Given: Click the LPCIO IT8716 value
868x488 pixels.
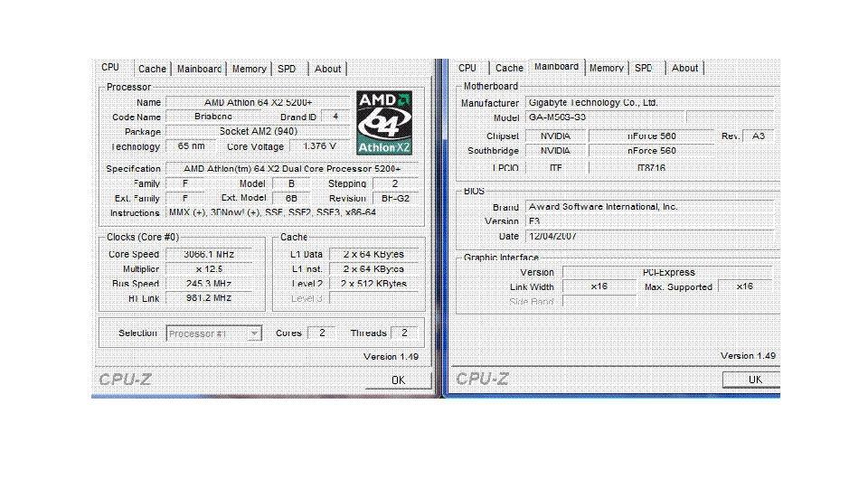Looking at the screenshot, I should point(652,167).
